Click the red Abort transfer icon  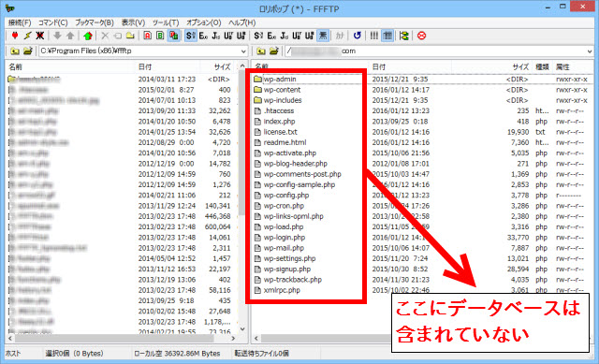click(421, 36)
